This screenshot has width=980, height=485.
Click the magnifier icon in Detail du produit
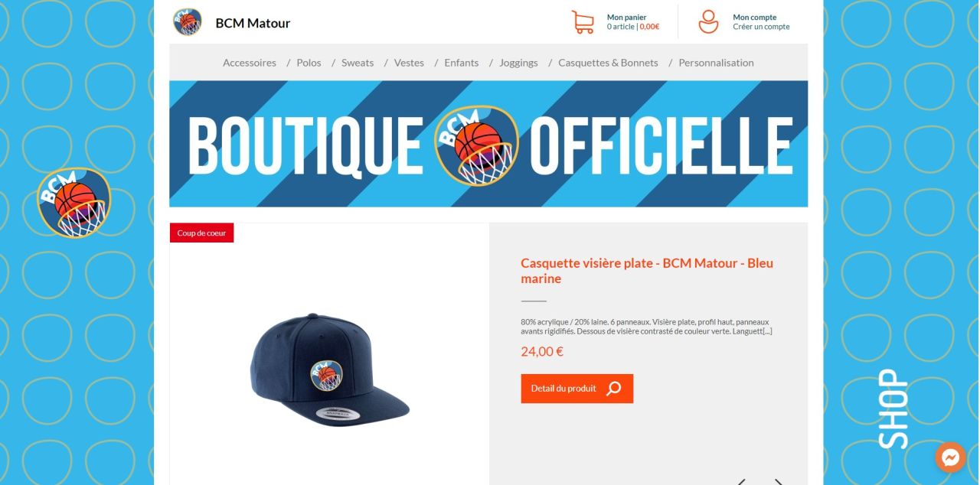point(613,389)
